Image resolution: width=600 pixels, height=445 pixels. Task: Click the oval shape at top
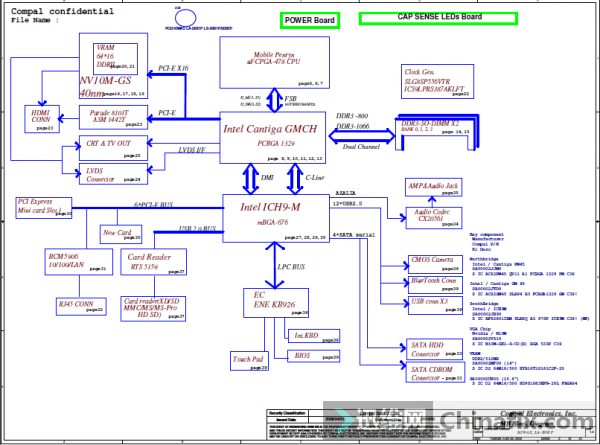point(186,18)
